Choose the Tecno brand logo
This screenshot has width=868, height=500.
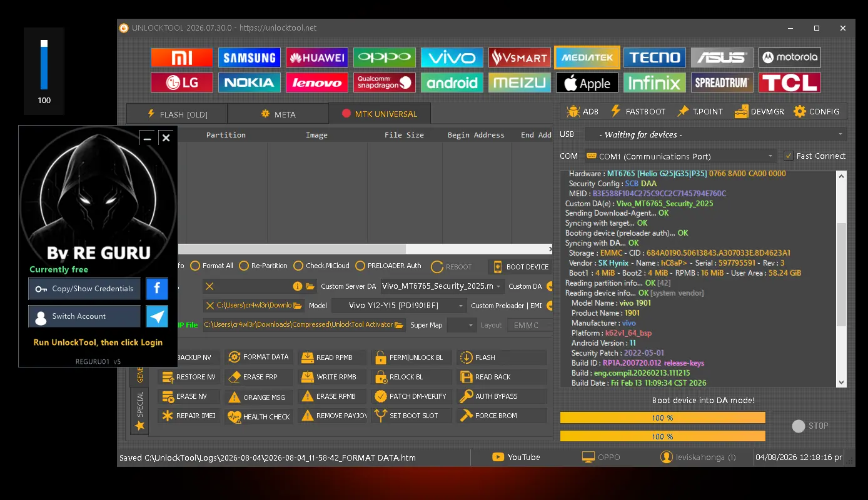coord(655,57)
